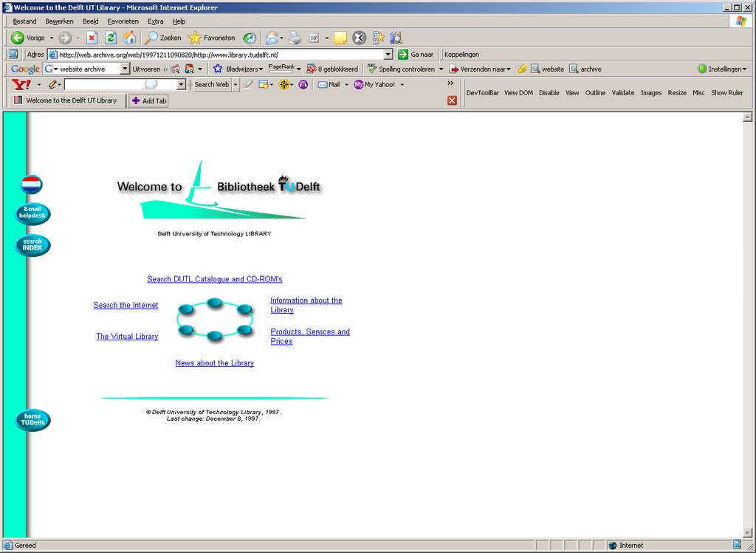Screen dimensions: 756x553
Task: Print the page with the printer icon
Action: point(295,38)
